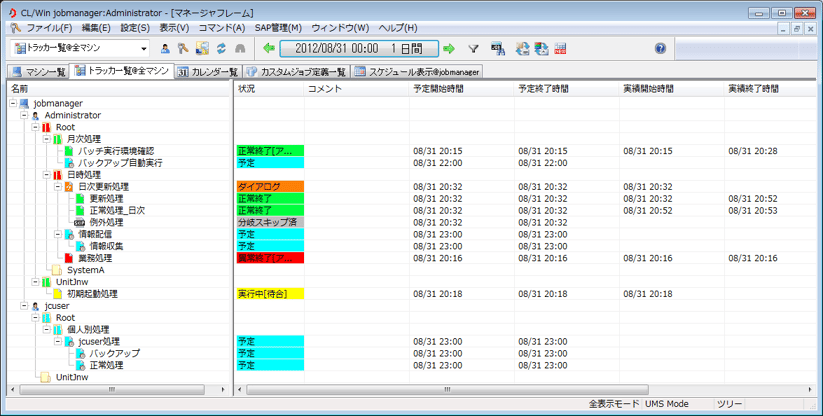Click the grayed-out arch icon in toolbar
Viewport: 823px width, 416px height.
click(240, 49)
